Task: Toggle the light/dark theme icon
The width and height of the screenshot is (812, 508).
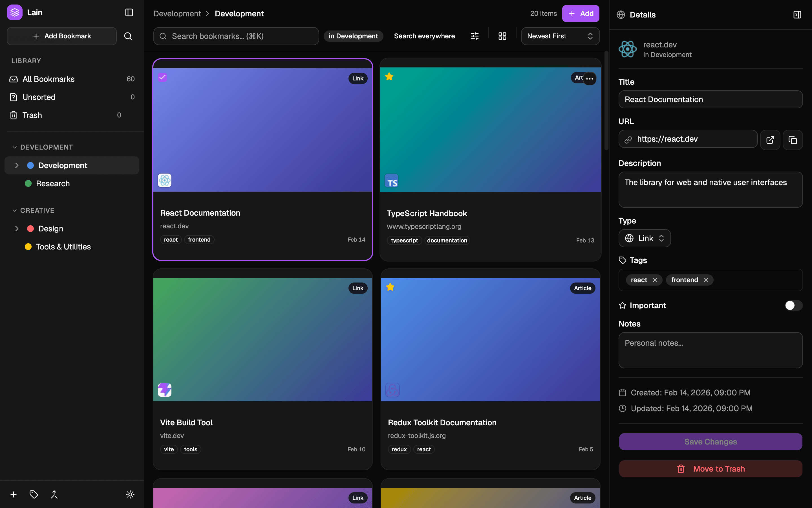Action: point(130,494)
